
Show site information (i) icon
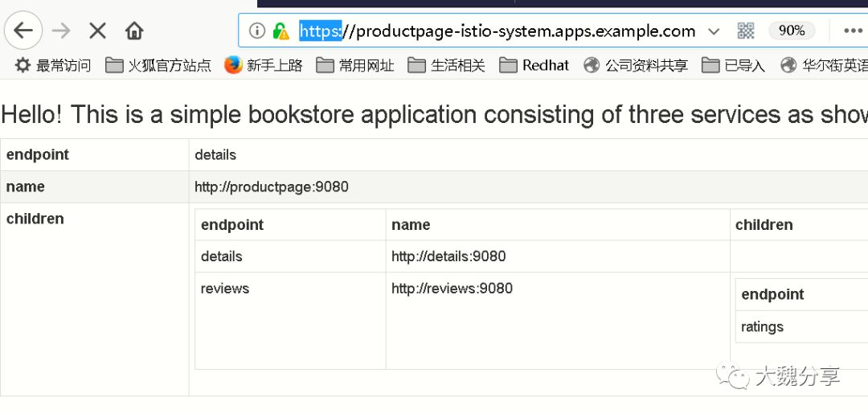coord(256,31)
